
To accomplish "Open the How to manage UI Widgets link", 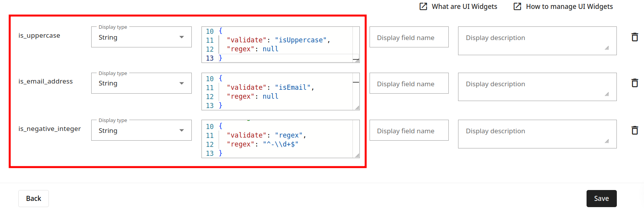I will (x=569, y=7).
